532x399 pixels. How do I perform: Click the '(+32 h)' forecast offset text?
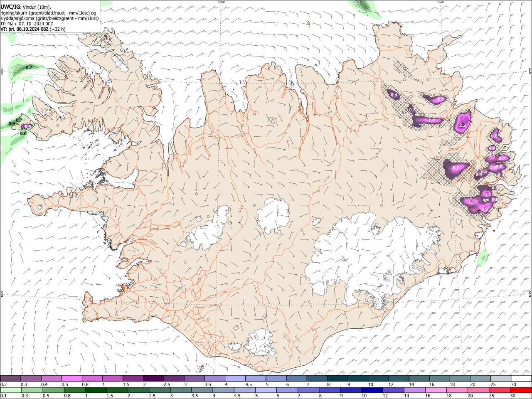click(x=57, y=29)
